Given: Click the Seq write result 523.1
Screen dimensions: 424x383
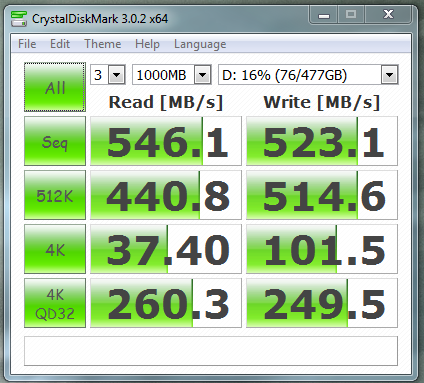Looking at the screenshot, I should coord(322,141).
